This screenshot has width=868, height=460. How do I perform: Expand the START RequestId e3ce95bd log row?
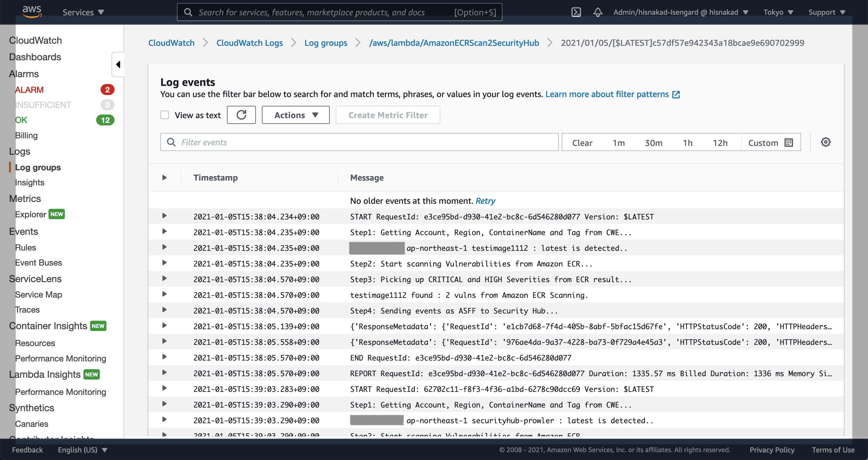pyautogui.click(x=165, y=216)
